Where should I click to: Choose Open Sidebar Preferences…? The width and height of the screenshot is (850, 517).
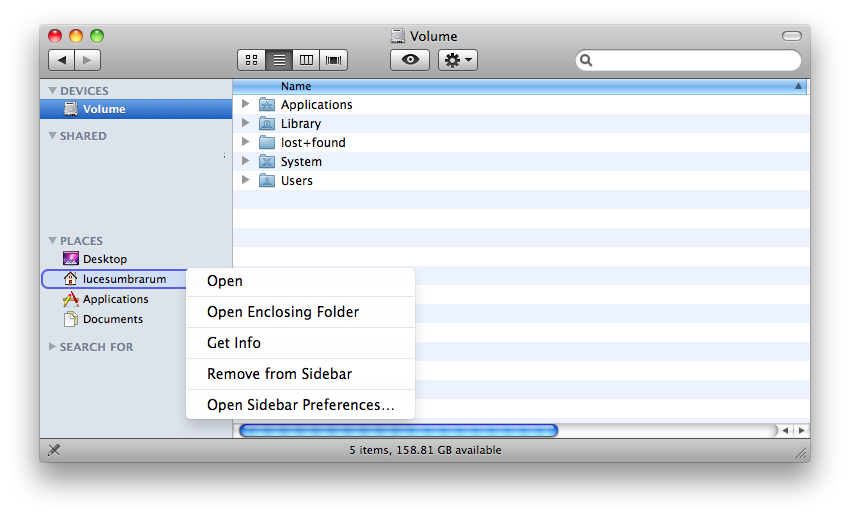(300, 405)
